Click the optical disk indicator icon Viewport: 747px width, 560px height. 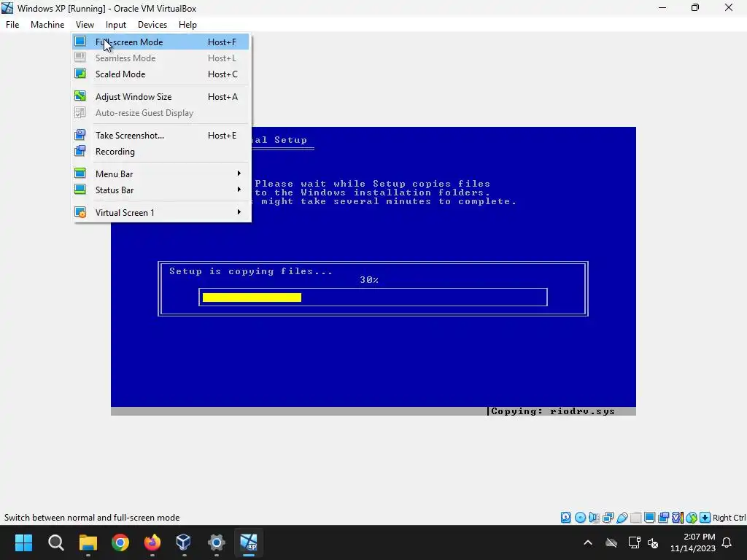pyautogui.click(x=580, y=518)
